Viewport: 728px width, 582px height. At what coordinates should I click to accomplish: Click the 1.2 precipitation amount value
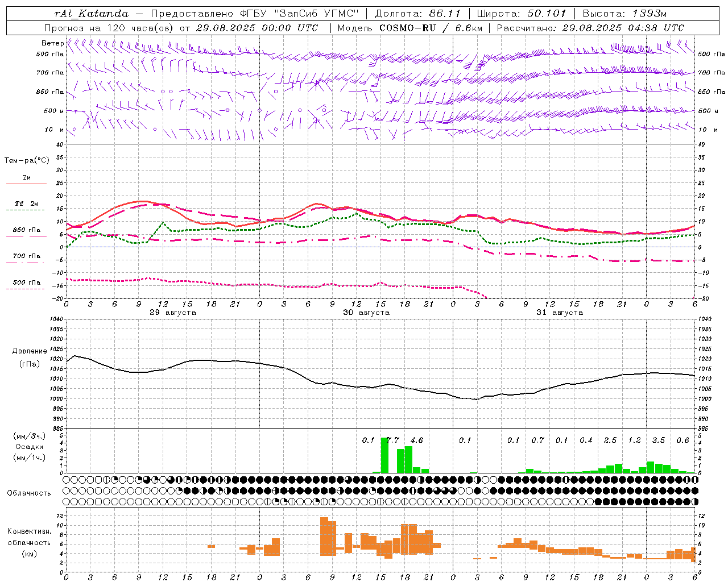point(634,440)
